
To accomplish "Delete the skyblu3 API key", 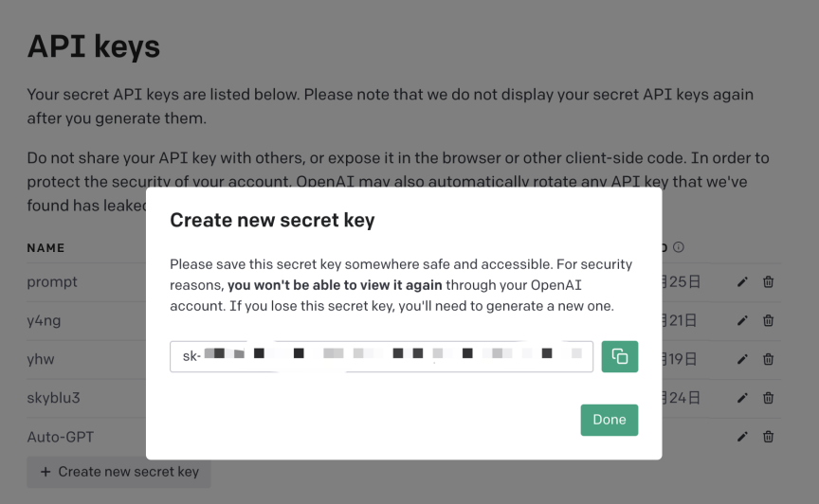I will point(768,398).
